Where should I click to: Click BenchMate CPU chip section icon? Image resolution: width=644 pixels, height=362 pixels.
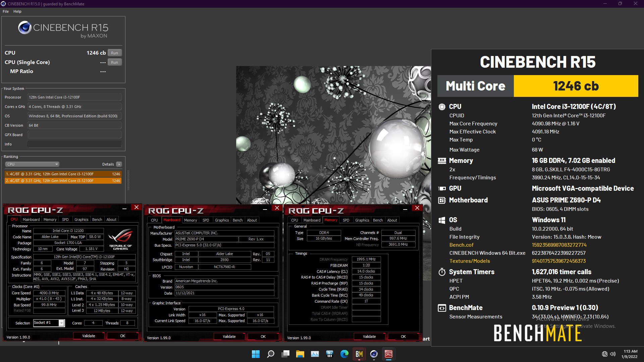pyautogui.click(x=442, y=107)
